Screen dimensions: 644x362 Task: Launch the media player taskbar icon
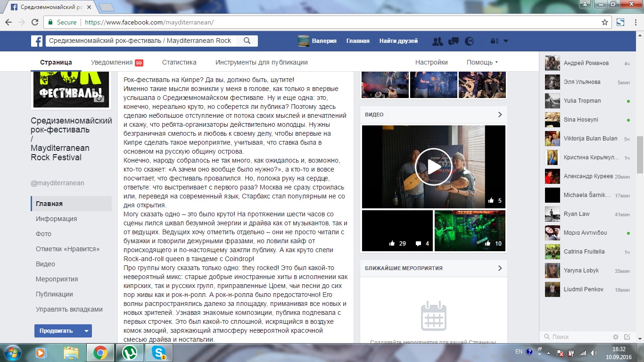41,353
